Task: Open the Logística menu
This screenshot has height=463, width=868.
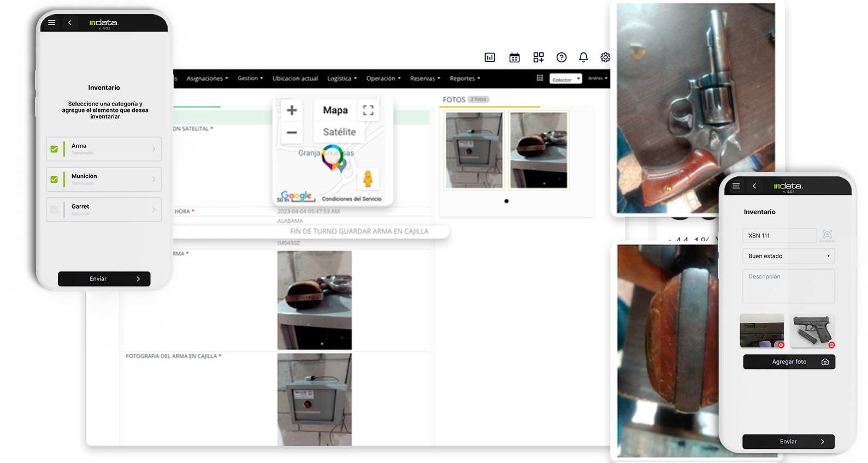Action: pyautogui.click(x=341, y=79)
